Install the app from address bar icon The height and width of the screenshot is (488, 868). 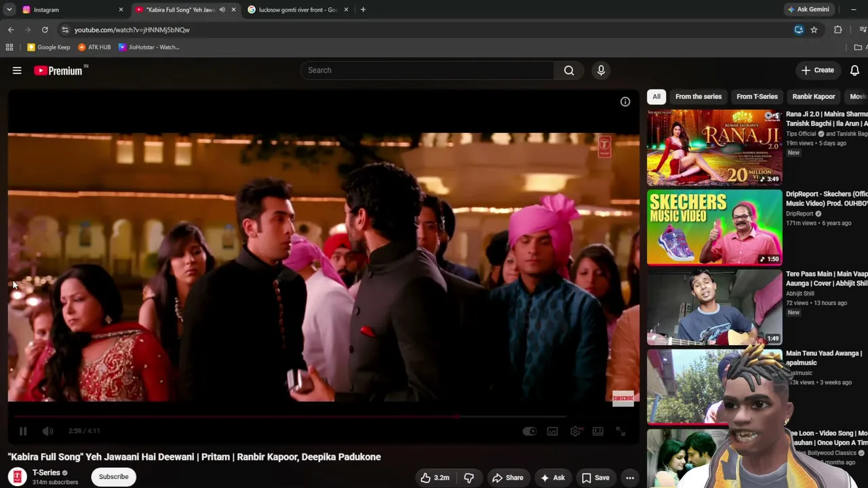click(x=799, y=30)
